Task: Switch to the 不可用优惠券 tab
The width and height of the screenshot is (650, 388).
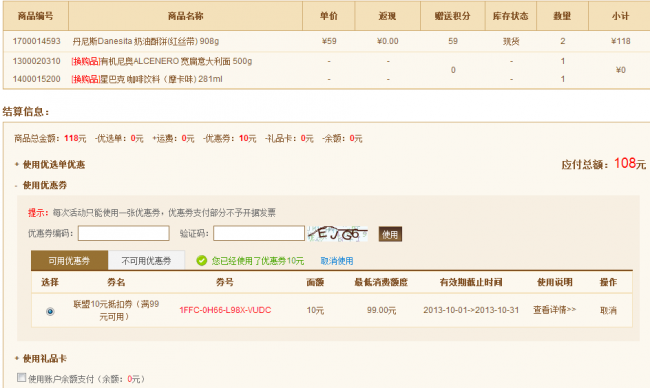Action: coord(146,261)
